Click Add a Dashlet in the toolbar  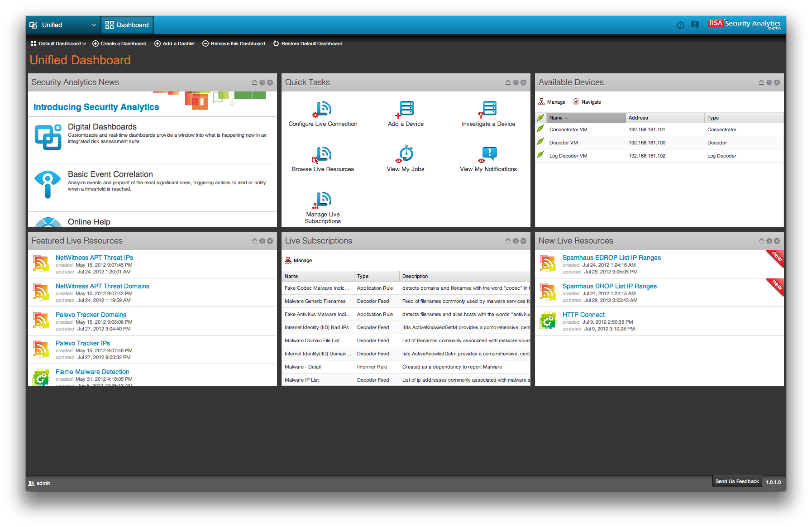coord(175,44)
